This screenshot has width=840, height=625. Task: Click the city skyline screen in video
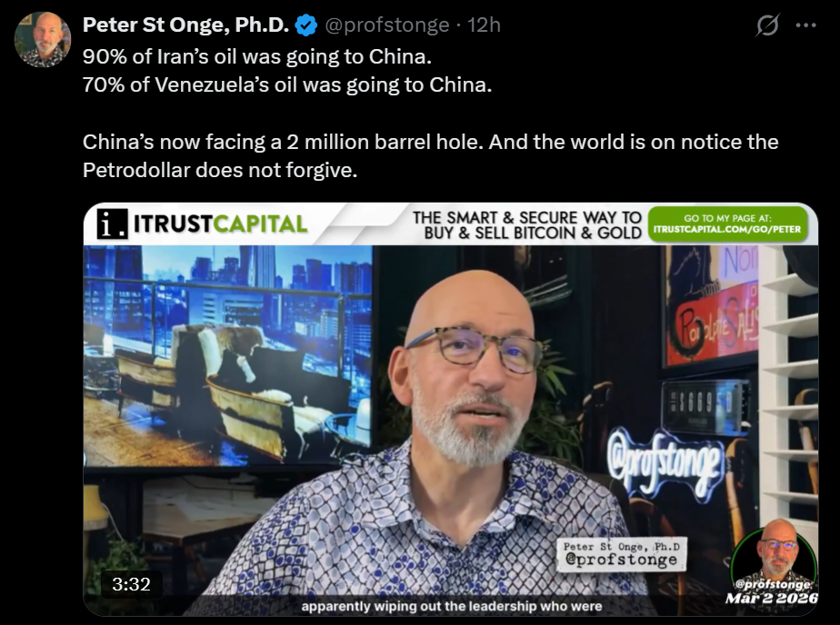click(227, 353)
